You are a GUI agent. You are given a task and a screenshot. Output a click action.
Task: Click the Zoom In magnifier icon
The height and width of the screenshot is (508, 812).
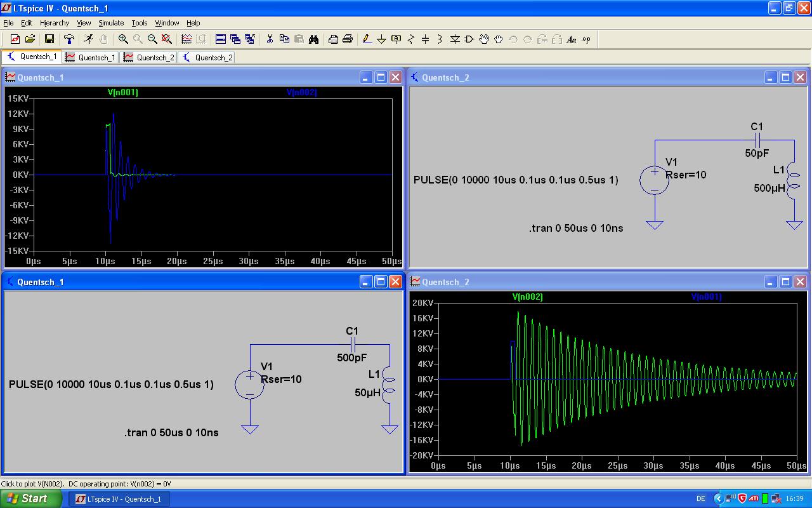click(x=123, y=39)
